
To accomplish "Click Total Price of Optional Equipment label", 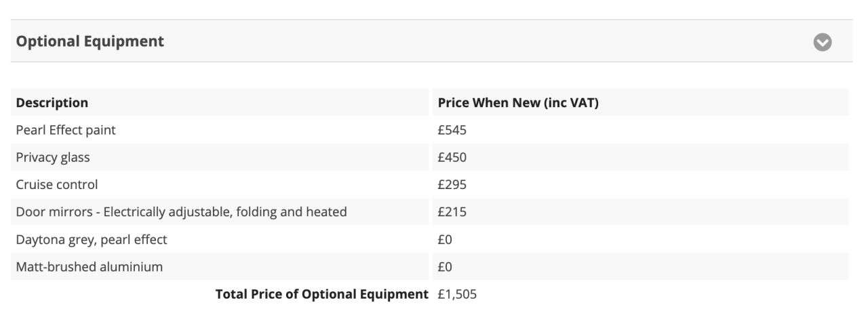I will tap(322, 295).
